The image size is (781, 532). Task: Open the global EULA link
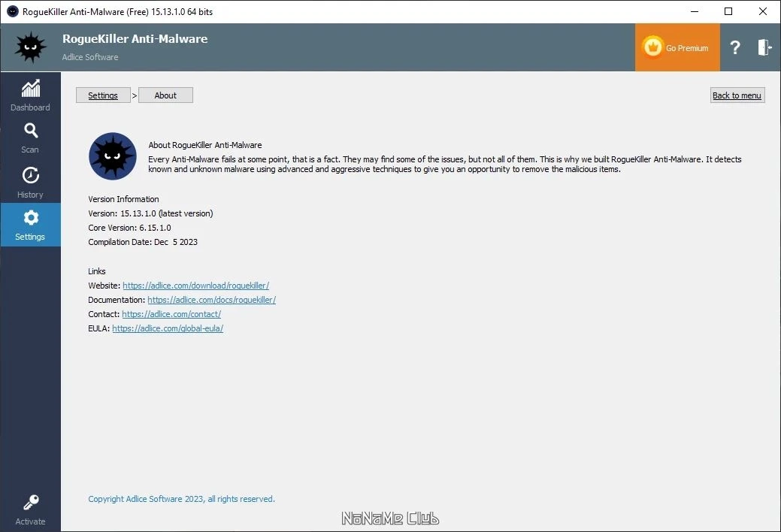[168, 328]
